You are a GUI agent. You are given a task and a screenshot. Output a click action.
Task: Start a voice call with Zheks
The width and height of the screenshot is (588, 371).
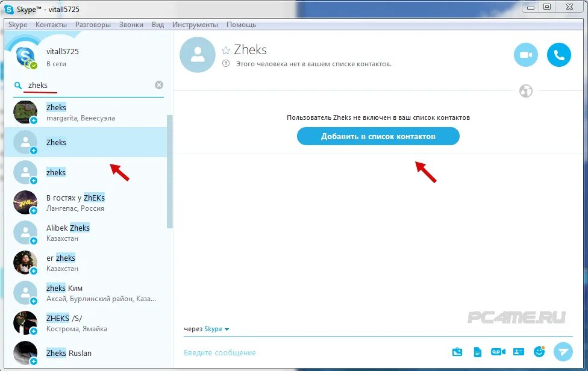click(558, 55)
